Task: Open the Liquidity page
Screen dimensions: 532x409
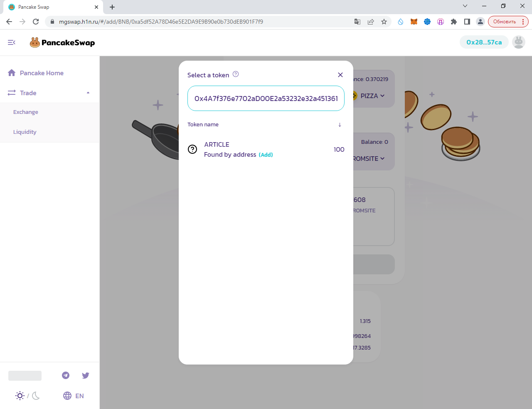Action: (25, 132)
